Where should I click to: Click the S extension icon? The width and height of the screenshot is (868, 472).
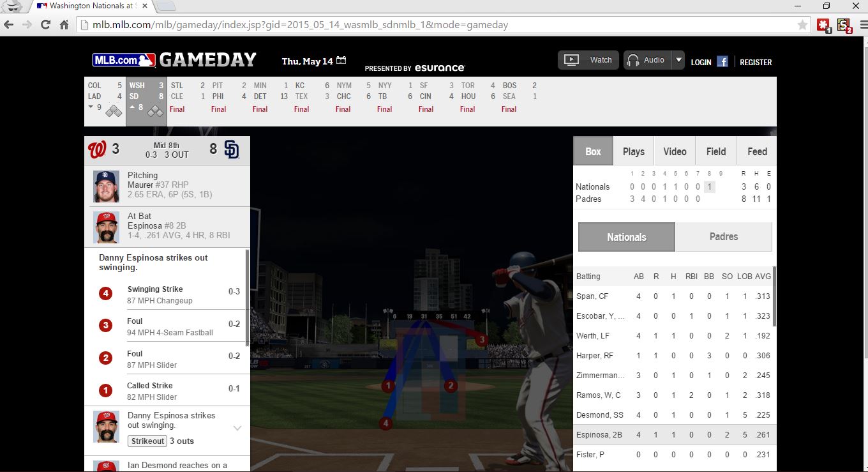[x=844, y=26]
